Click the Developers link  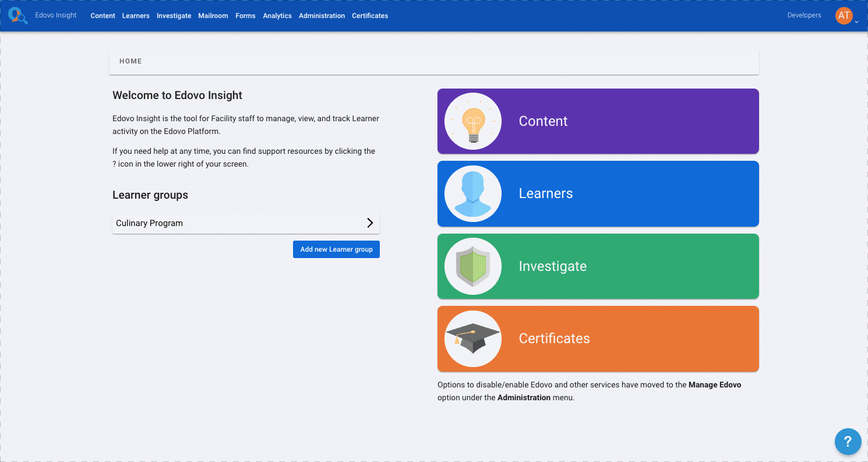(804, 15)
